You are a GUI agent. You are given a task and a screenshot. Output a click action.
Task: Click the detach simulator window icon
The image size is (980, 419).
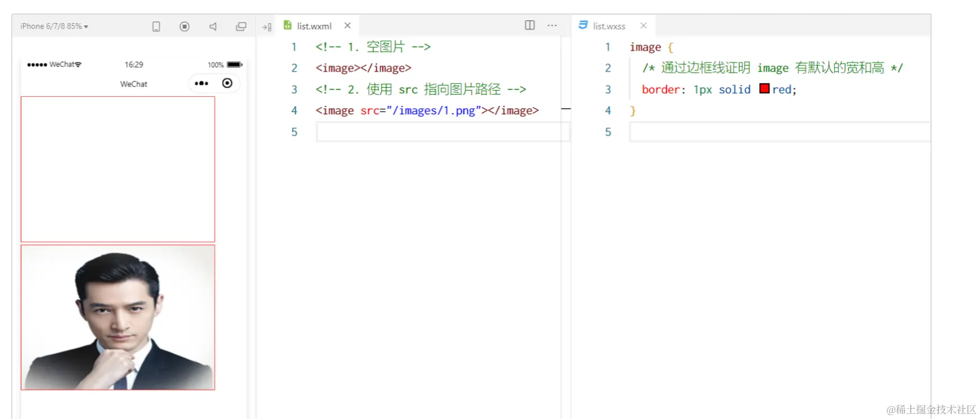point(241,26)
